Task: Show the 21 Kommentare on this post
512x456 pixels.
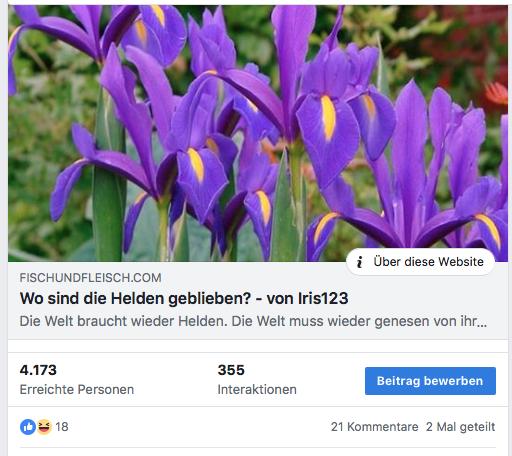Action: (x=375, y=427)
